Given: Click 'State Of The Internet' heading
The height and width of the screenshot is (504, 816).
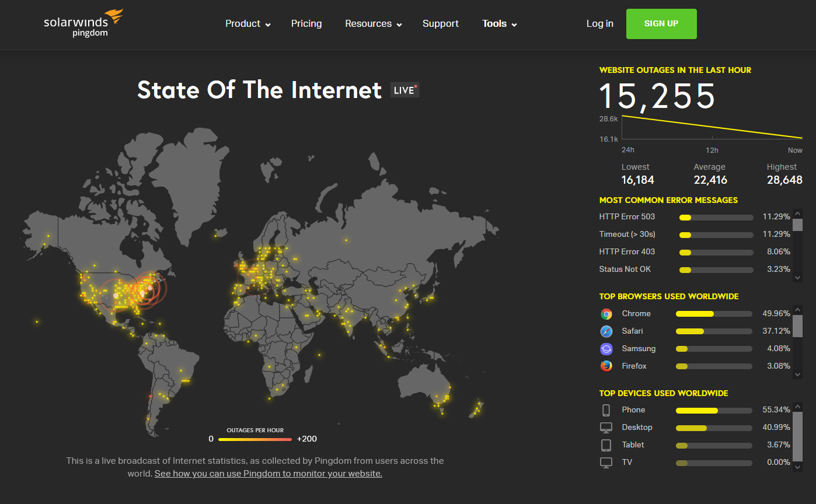Looking at the screenshot, I should point(259,90).
